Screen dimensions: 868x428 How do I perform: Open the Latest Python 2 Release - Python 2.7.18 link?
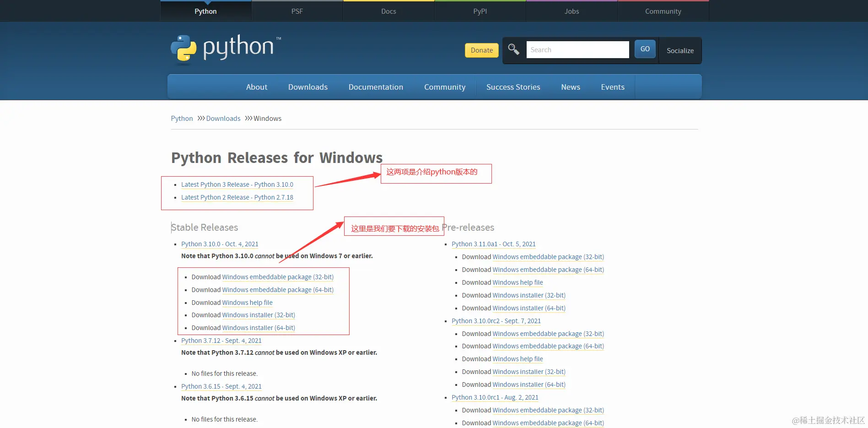(237, 197)
